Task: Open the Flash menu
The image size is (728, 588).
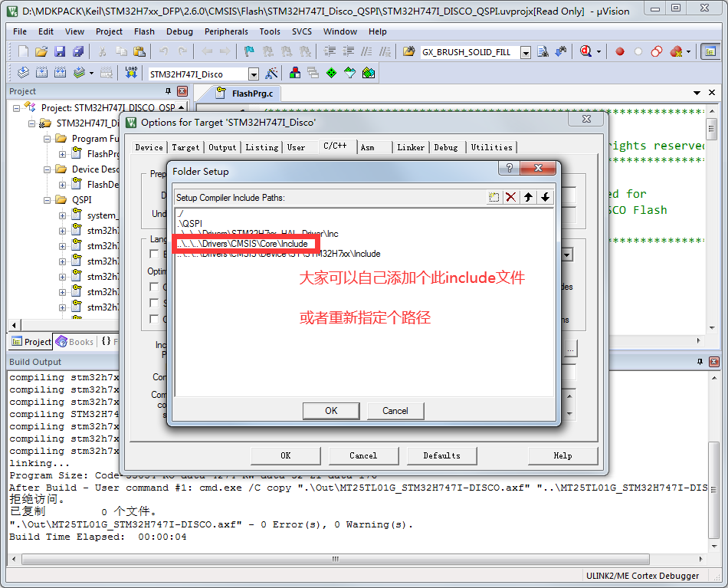Action: coord(144,31)
